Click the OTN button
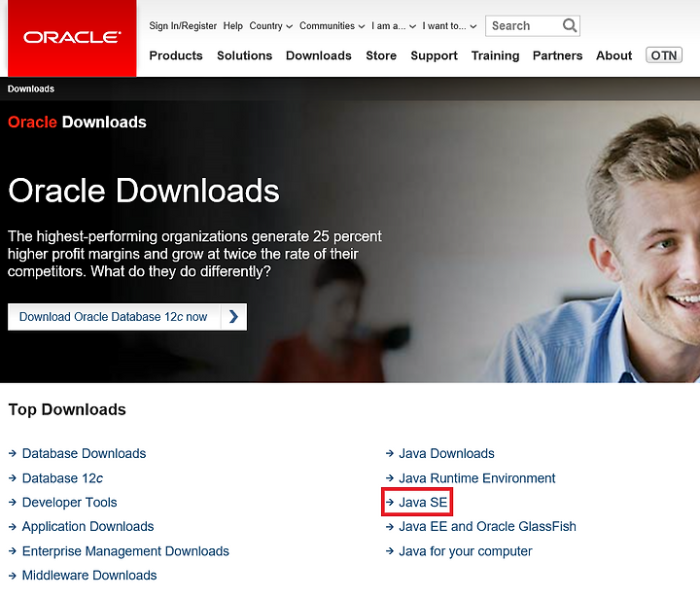Viewport: 700px width, 598px height. (664, 54)
